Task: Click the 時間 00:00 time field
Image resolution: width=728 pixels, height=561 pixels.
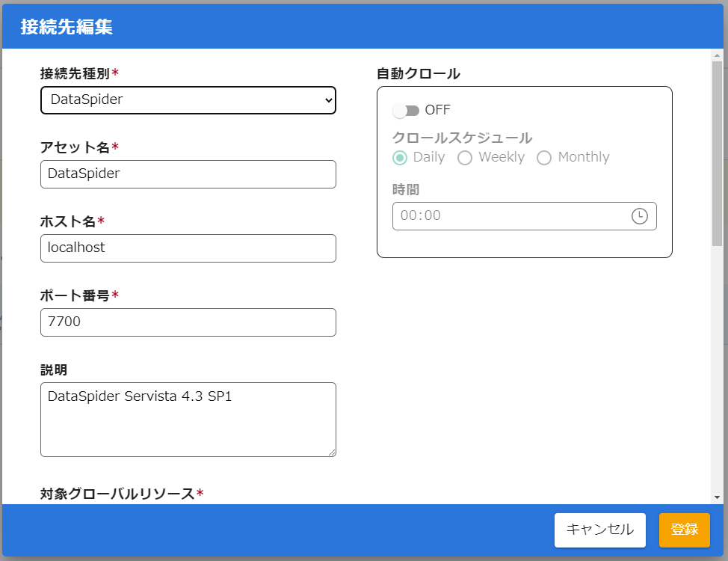Action: [x=524, y=216]
